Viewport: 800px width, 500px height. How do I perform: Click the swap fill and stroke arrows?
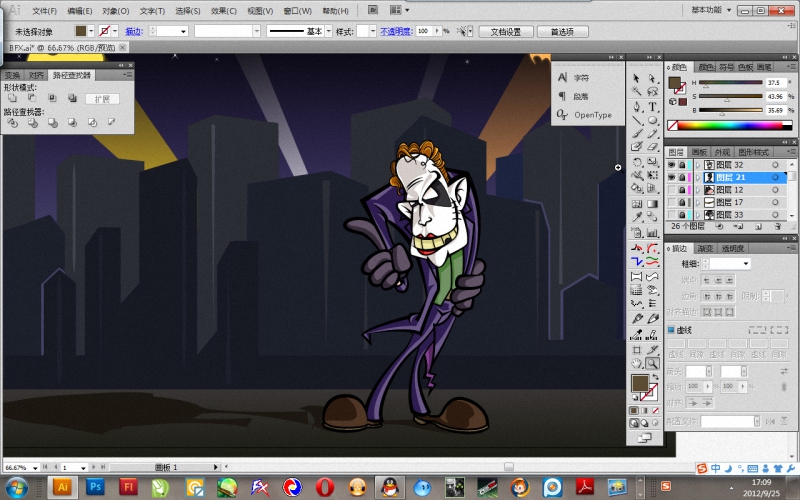click(655, 377)
